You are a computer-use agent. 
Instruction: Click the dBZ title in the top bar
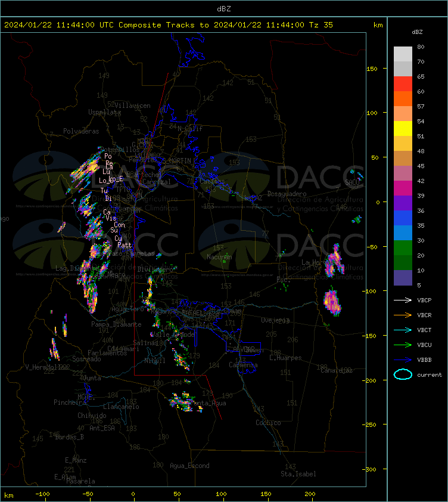pyautogui.click(x=223, y=8)
